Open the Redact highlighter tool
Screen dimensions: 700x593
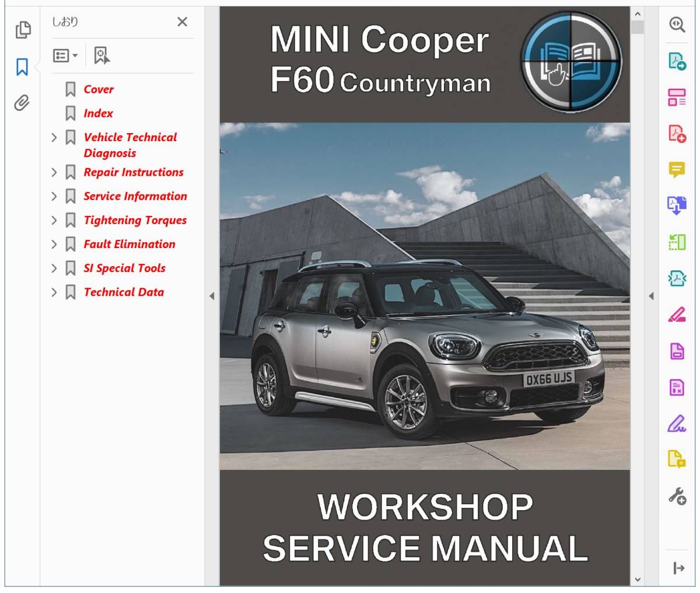coord(677,315)
